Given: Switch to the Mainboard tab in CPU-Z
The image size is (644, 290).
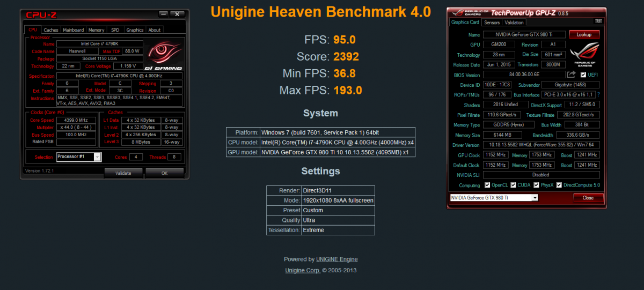Looking at the screenshot, I should click(74, 30).
